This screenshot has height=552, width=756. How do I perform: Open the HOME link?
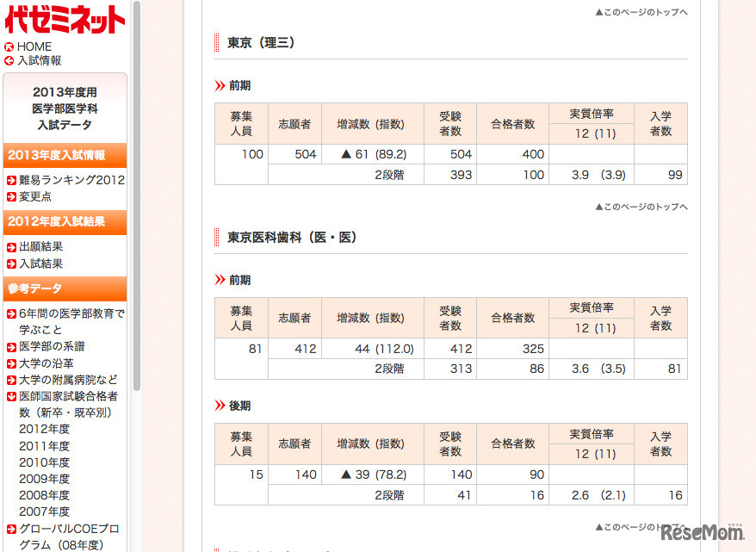click(x=34, y=47)
